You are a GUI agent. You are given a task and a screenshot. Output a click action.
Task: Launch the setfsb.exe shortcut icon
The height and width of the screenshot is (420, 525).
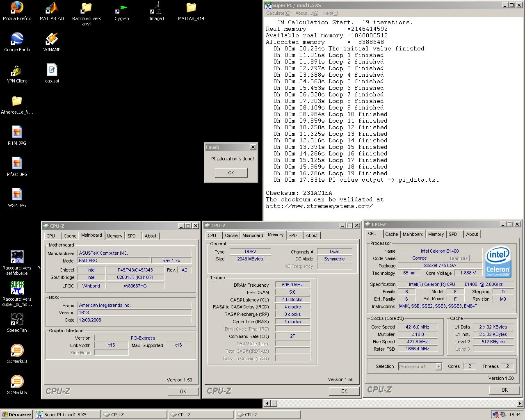[x=17, y=262]
